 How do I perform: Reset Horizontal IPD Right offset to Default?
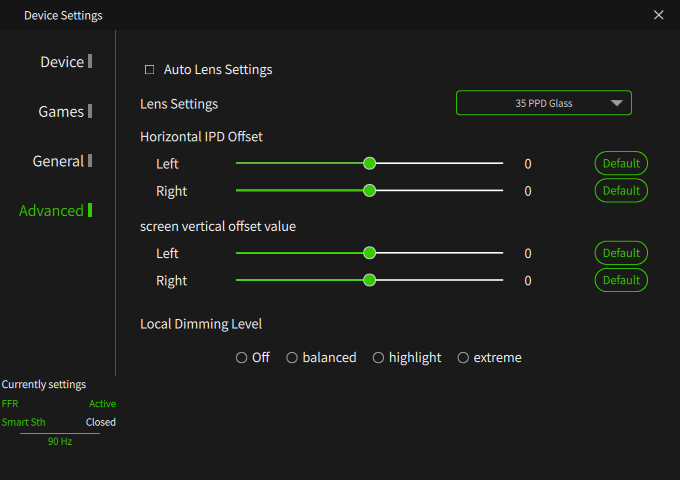[x=621, y=190]
